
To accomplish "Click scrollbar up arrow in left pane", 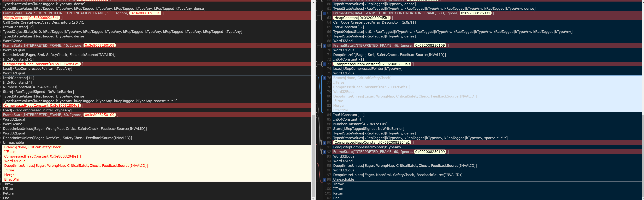I will click(313, 2).
